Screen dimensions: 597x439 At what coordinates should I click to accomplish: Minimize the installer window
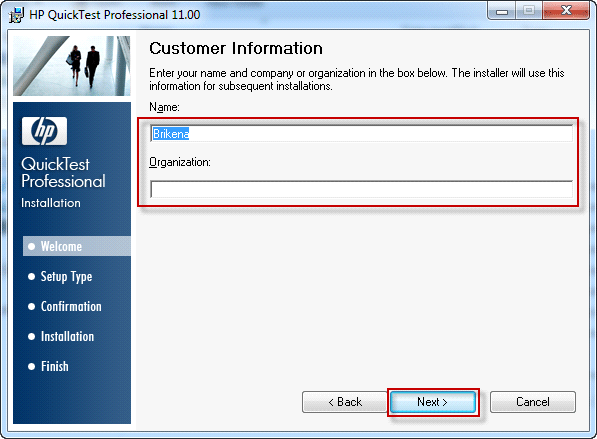(502, 11)
